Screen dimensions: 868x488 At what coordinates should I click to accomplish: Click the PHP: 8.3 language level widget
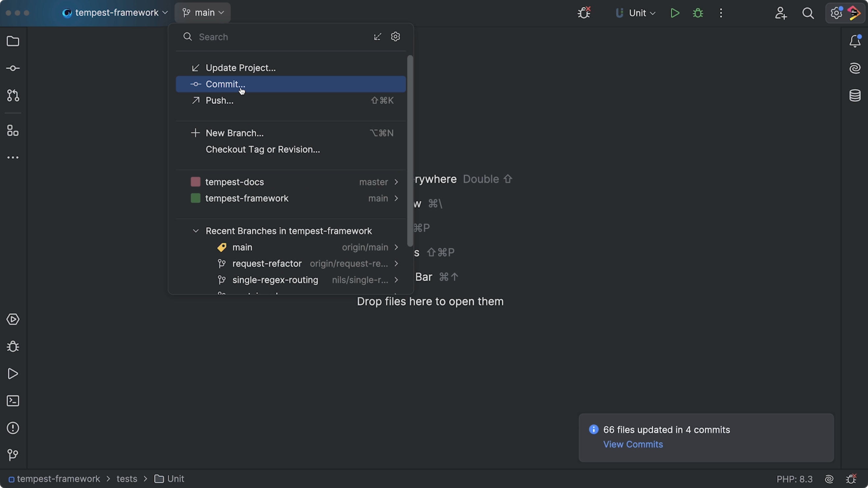[x=795, y=479]
